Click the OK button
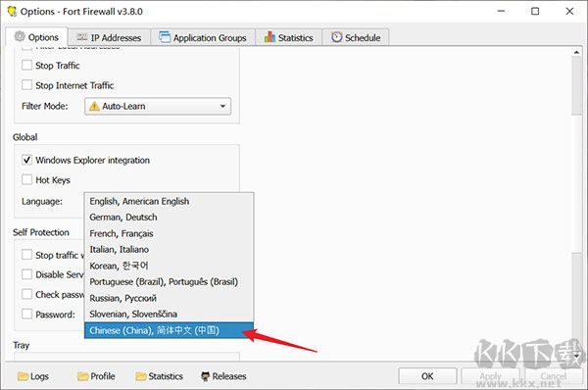Image resolution: width=588 pixels, height=390 pixels. (427, 376)
